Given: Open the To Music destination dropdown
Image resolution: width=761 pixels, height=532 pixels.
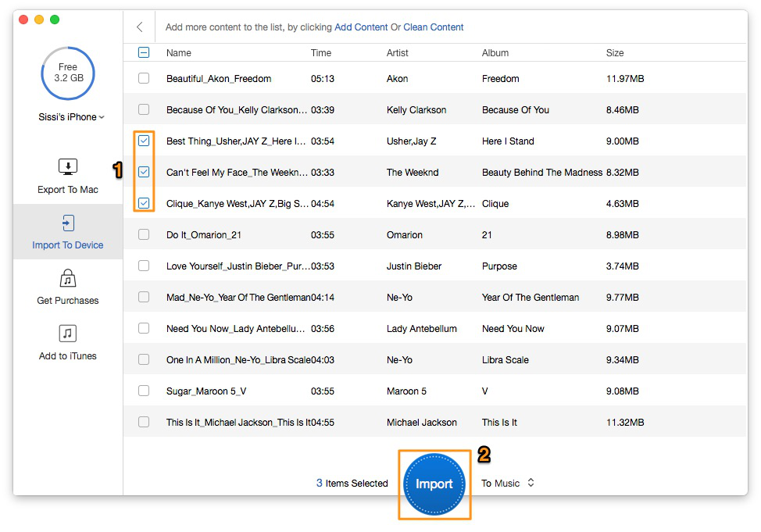Looking at the screenshot, I should (508, 484).
